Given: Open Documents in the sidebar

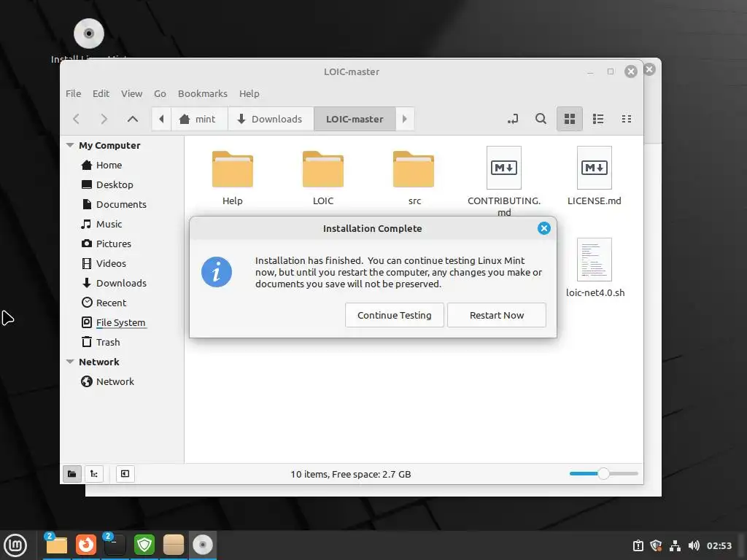Looking at the screenshot, I should [121, 204].
